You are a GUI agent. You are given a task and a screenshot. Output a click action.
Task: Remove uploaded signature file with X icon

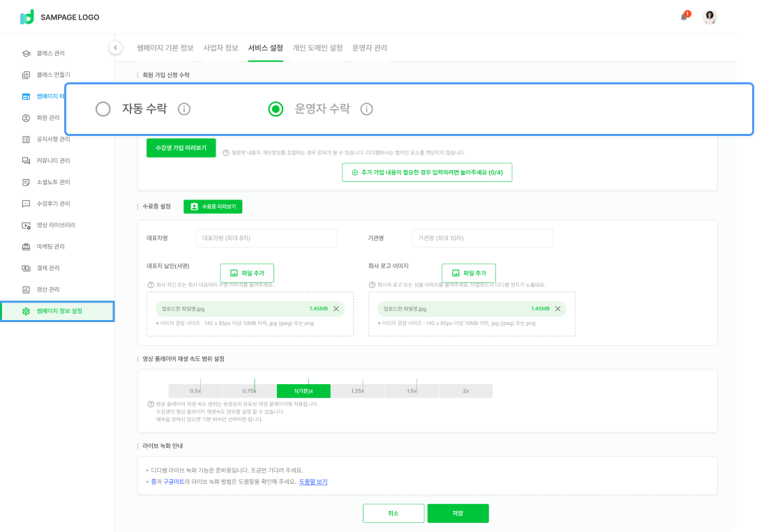coord(336,309)
